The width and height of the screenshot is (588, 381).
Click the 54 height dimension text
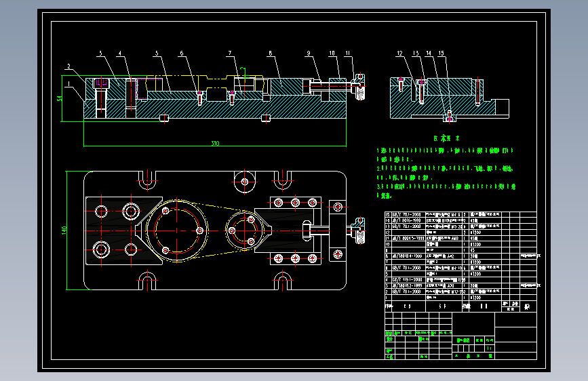coord(59,98)
